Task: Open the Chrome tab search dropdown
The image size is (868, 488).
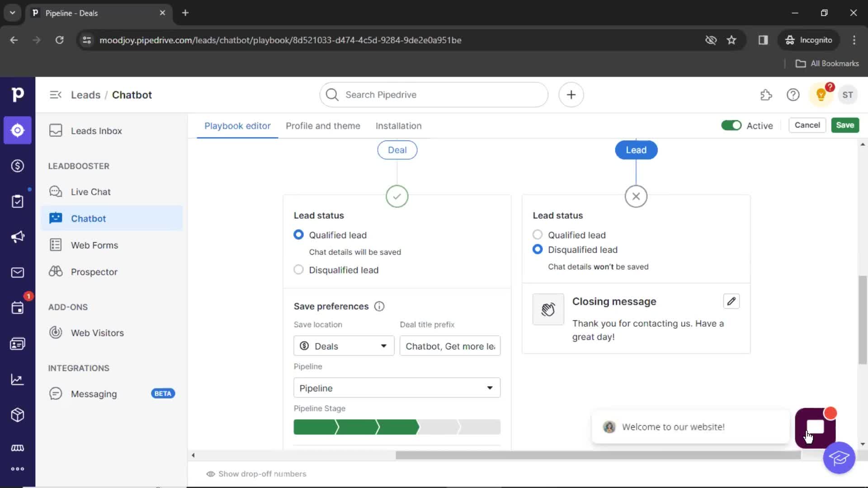Action: (x=12, y=13)
